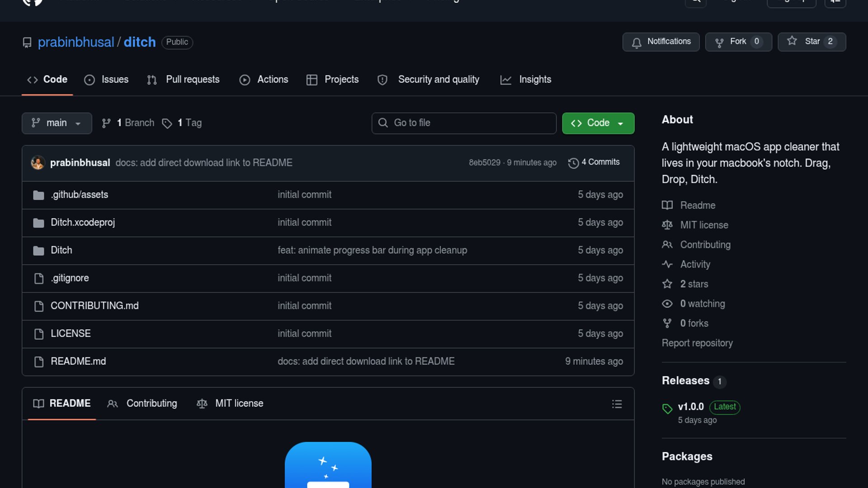Screen dimensions: 868x488
Task: Open the main branch dropdown
Action: tap(57, 123)
